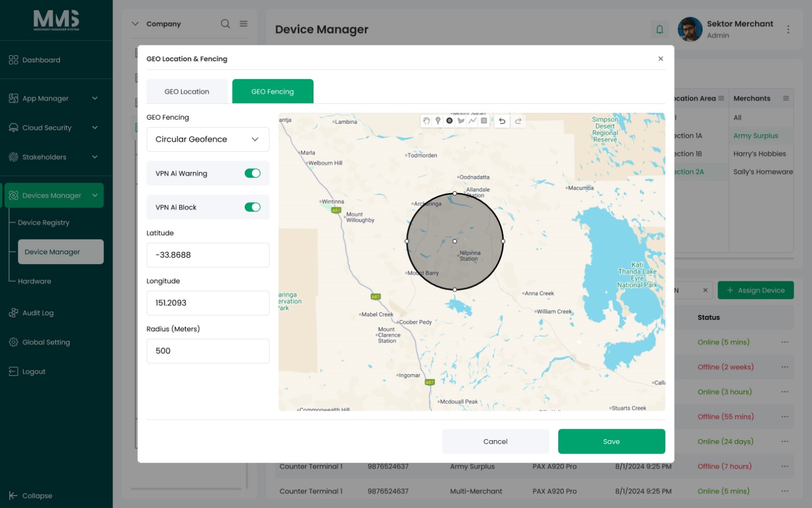The width and height of the screenshot is (812, 508).
Task: Collapse the sidebar with Collapse button
Action: (31, 495)
